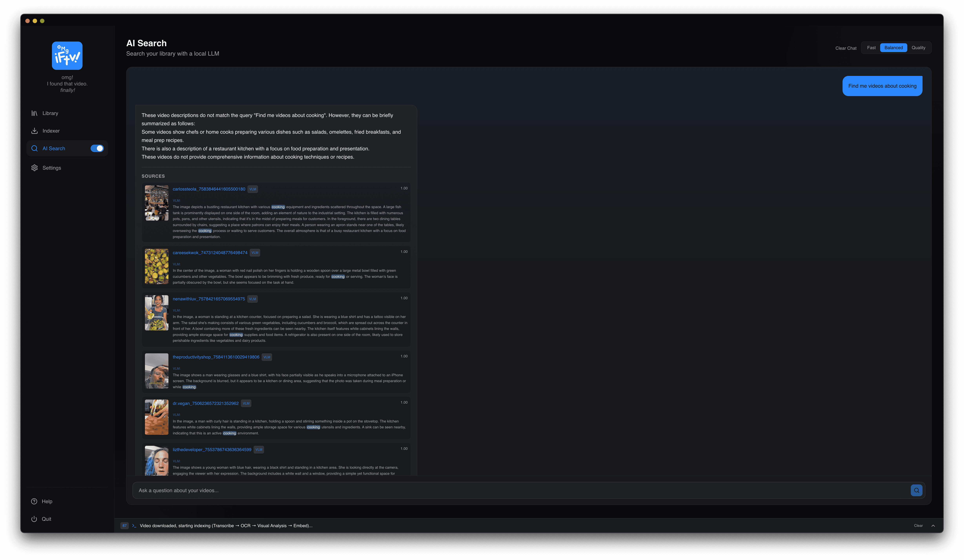Screen dimensions: 964x560
Task: Select the Fast mode option
Action: [871, 48]
